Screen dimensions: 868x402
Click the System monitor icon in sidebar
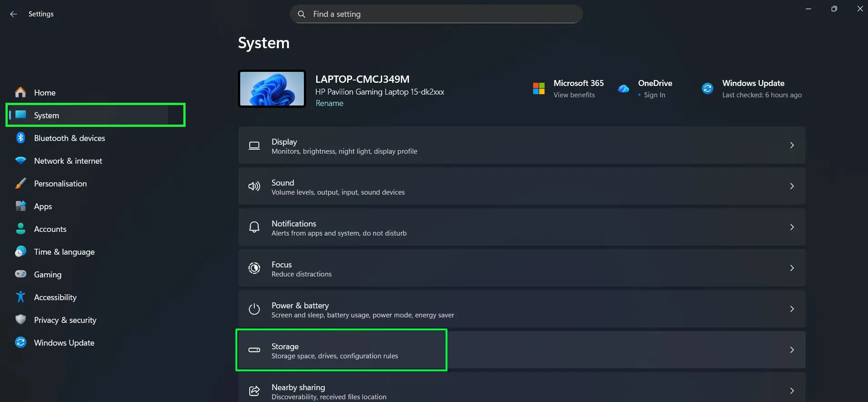pyautogui.click(x=20, y=115)
